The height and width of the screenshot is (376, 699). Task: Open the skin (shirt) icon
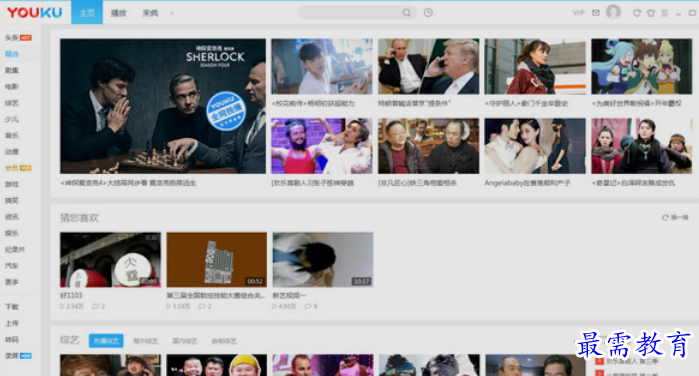coord(651,13)
